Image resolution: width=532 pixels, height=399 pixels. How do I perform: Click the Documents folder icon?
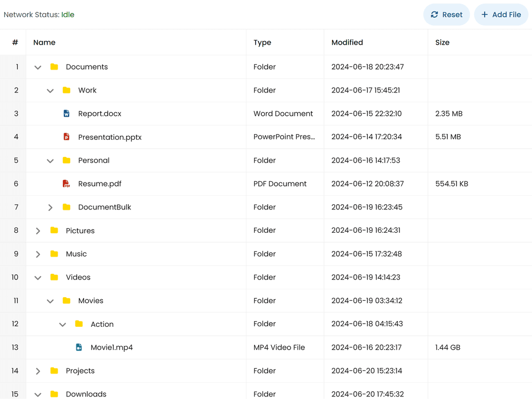[54, 67]
